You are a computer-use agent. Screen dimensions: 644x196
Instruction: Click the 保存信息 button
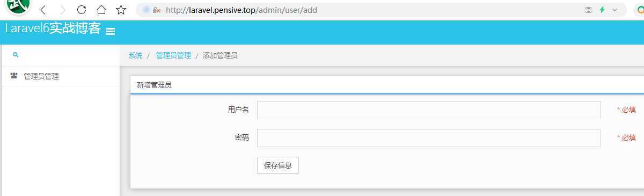(x=278, y=165)
